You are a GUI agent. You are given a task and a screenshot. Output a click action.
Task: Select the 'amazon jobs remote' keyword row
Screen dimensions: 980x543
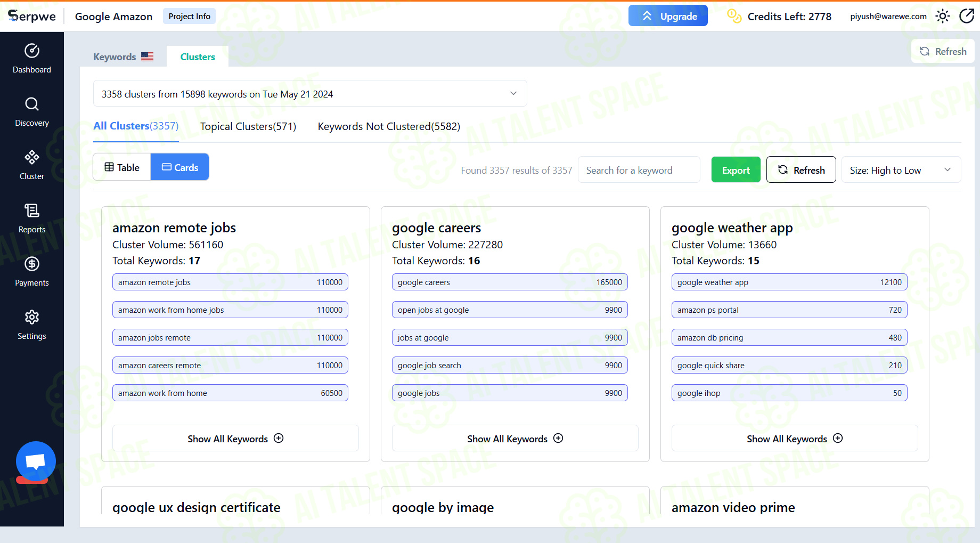coord(230,337)
